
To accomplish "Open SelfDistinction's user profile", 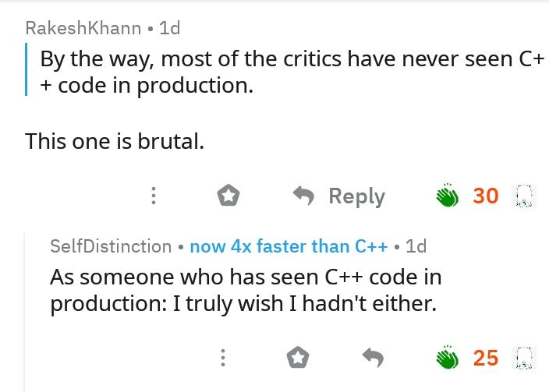I will (111, 246).
